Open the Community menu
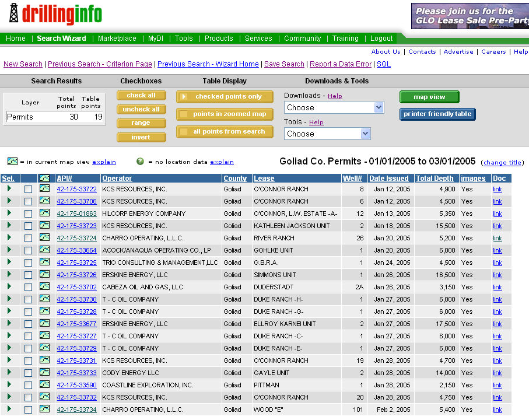The width and height of the screenshot is (529, 420). (x=302, y=38)
